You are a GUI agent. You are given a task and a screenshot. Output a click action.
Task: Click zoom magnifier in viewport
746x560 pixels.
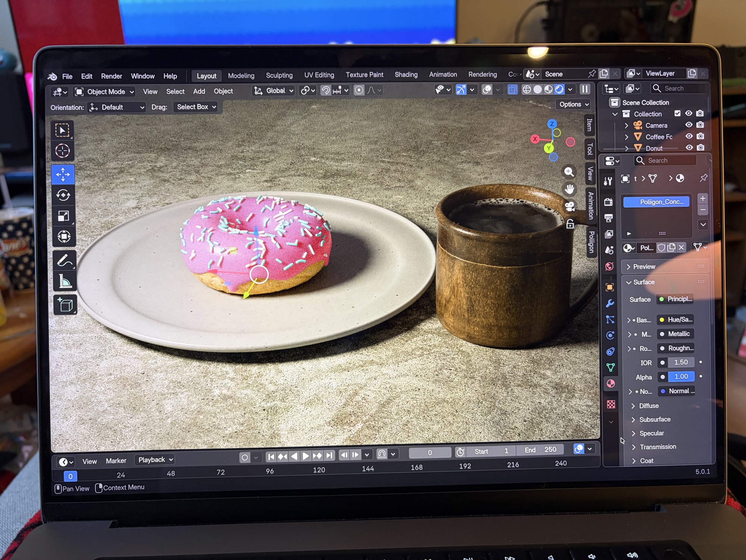point(569,172)
